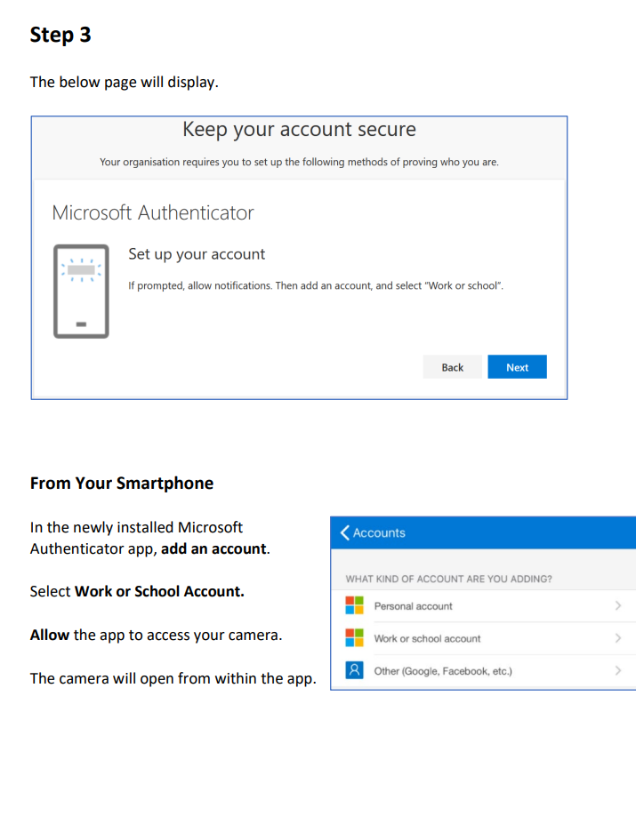The width and height of the screenshot is (636, 840).
Task: Click the 'From Your Smartphone' heading
Action: (x=122, y=484)
